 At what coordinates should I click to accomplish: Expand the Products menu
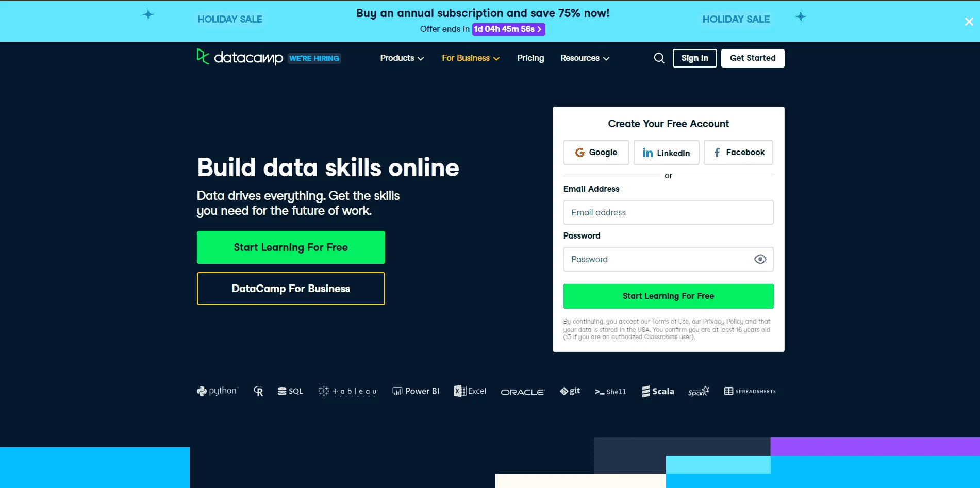(402, 58)
